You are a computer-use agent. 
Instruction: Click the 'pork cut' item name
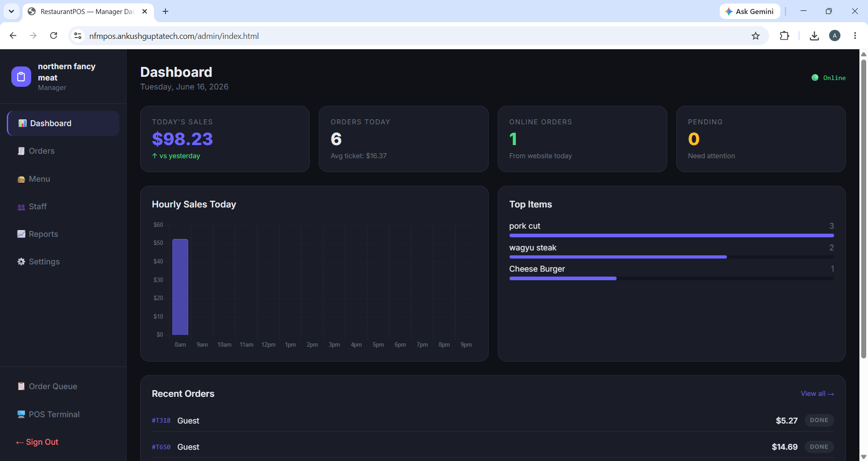pyautogui.click(x=524, y=226)
